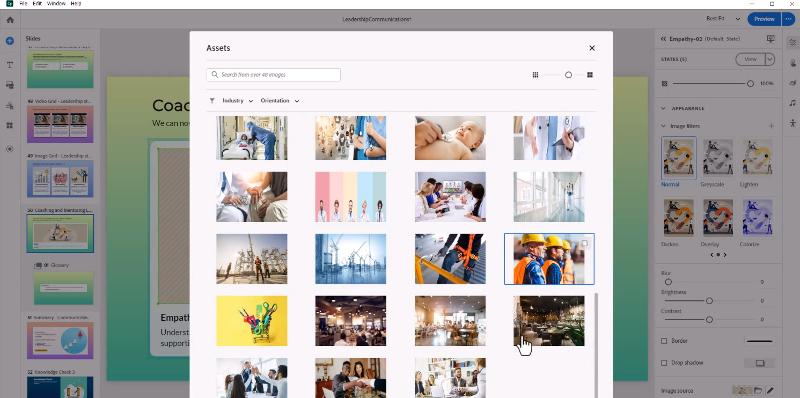Image resolution: width=800 pixels, height=398 pixels.
Task: Select the shopping cart on yellow image
Action: 252,321
